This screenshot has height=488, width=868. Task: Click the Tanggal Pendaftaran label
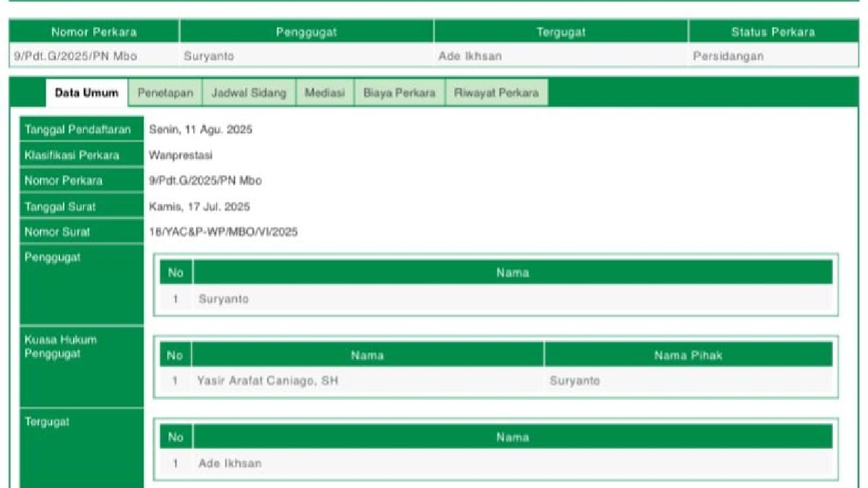point(78,130)
